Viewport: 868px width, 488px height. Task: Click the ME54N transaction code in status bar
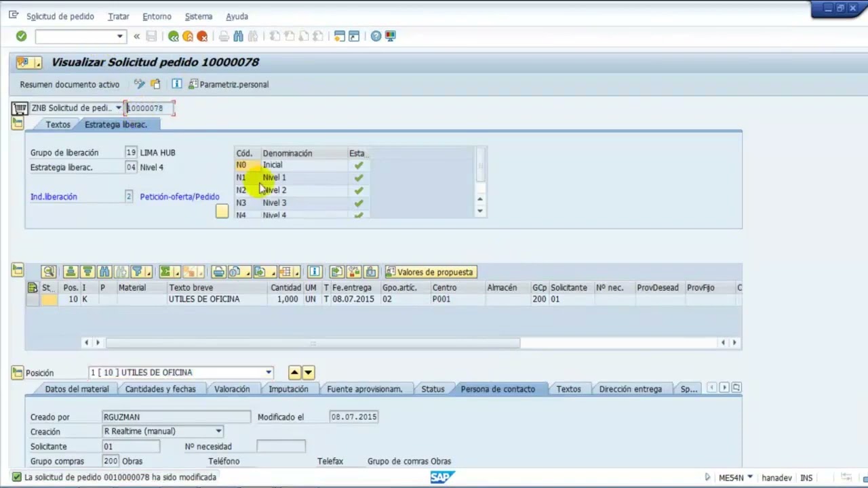[x=731, y=478]
